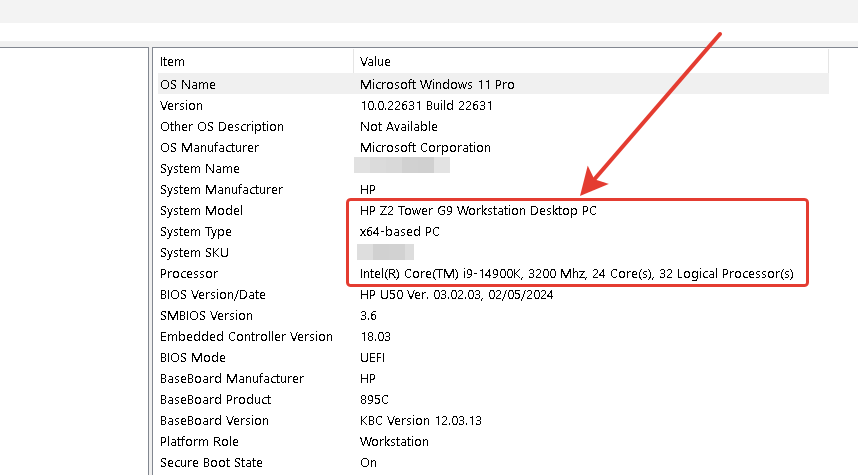This screenshot has width=858, height=475.
Task: Select the Version row label
Action: (181, 106)
